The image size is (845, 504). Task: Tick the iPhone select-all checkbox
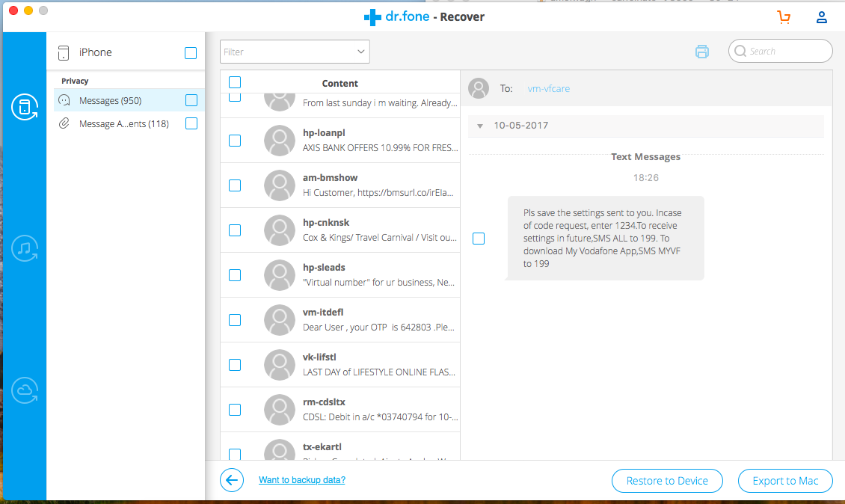[191, 53]
